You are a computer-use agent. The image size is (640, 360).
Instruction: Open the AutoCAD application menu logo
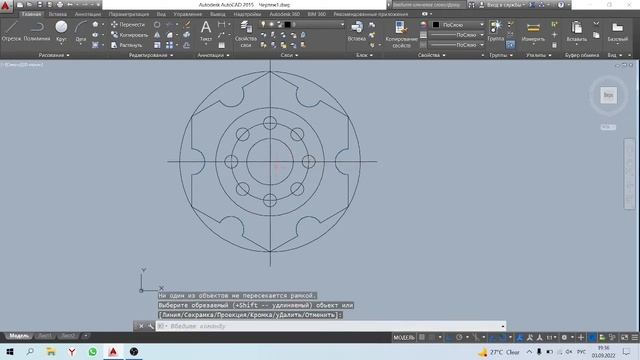[x=6, y=6]
